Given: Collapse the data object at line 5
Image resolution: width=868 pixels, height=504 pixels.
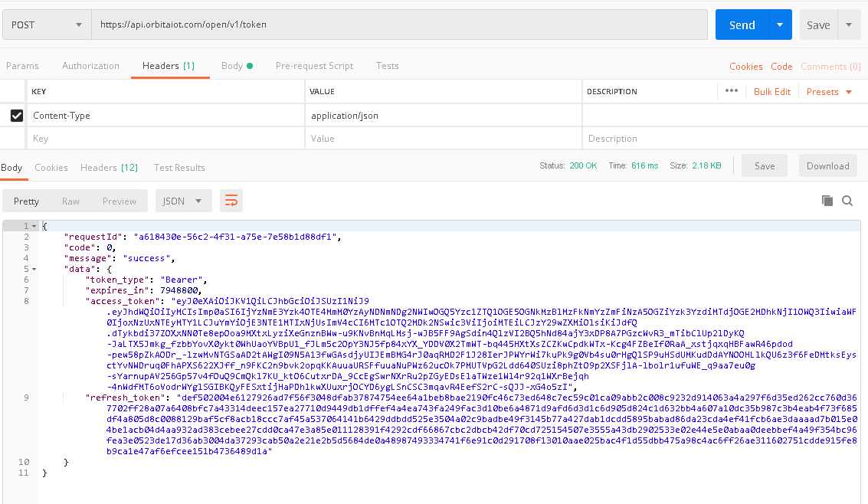Looking at the screenshot, I should [x=34, y=270].
